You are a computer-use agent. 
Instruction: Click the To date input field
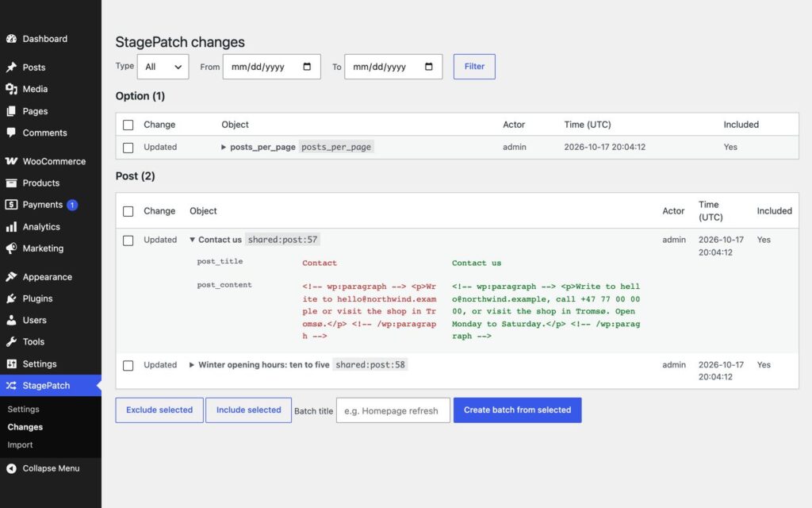click(x=393, y=67)
